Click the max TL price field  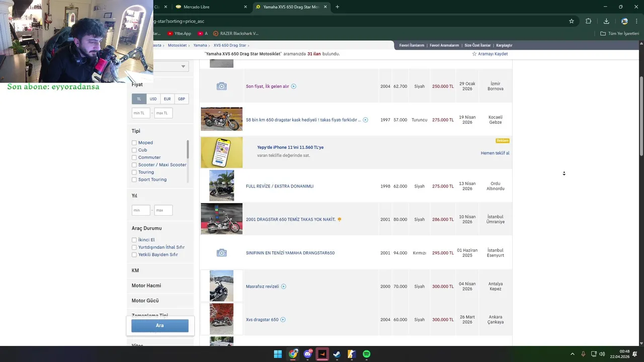(x=164, y=113)
